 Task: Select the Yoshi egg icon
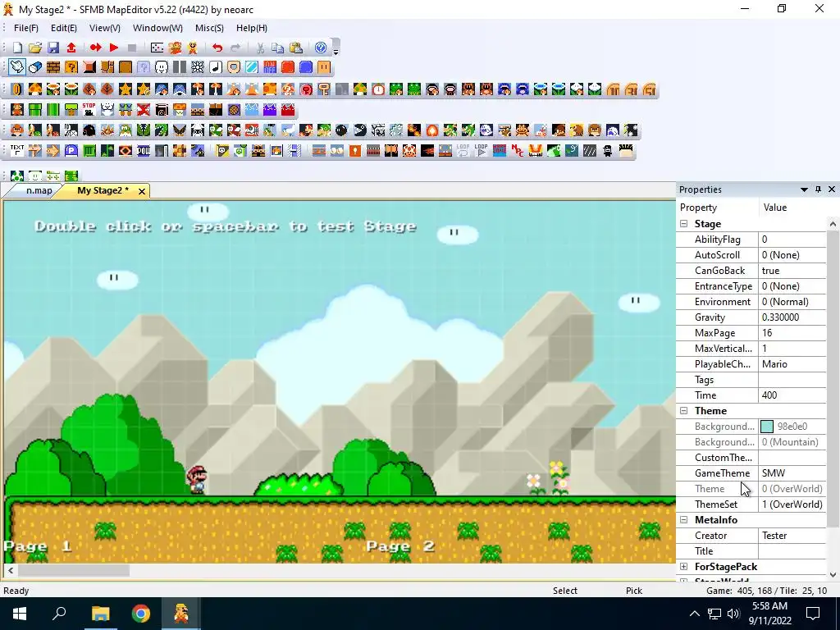(17, 176)
